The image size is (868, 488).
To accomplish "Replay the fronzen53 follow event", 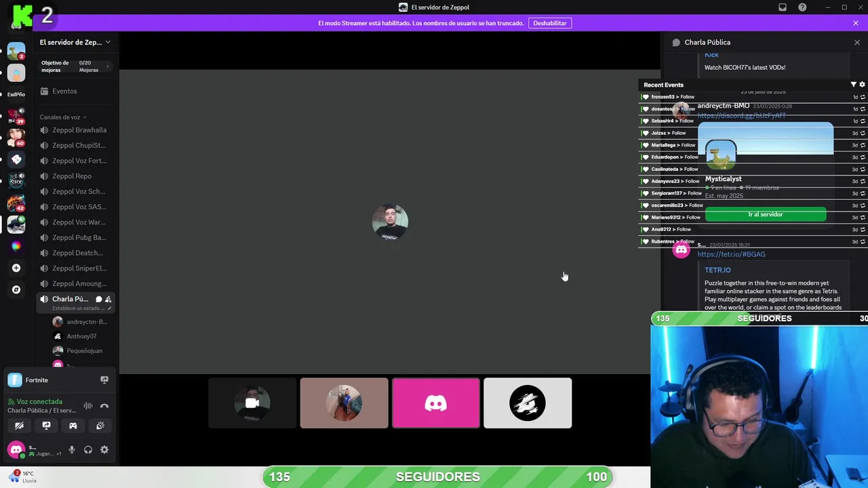I will pyautogui.click(x=863, y=97).
